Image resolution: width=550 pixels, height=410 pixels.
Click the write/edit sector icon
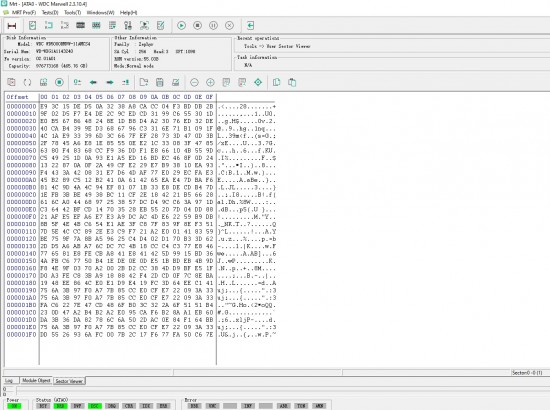pos(176,82)
